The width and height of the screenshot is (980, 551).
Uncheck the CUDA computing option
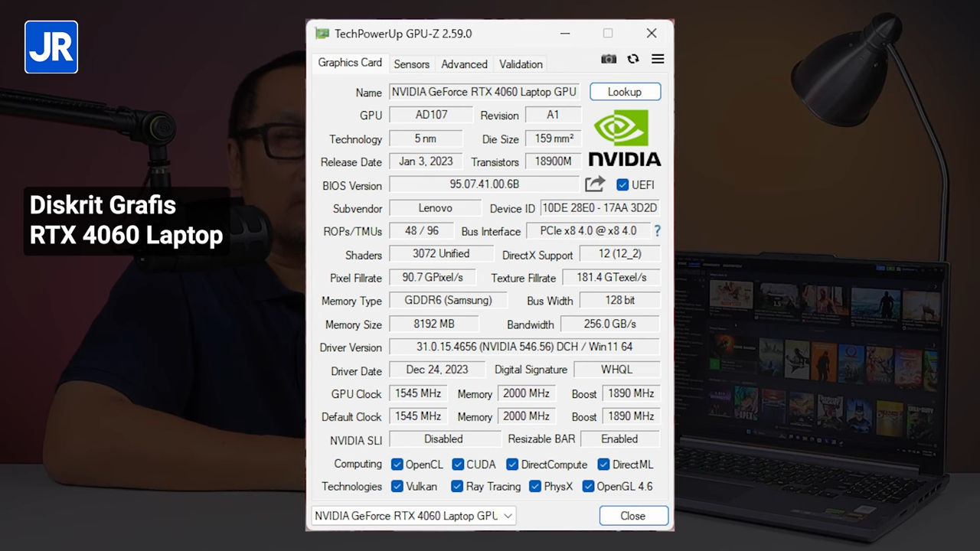coord(457,464)
